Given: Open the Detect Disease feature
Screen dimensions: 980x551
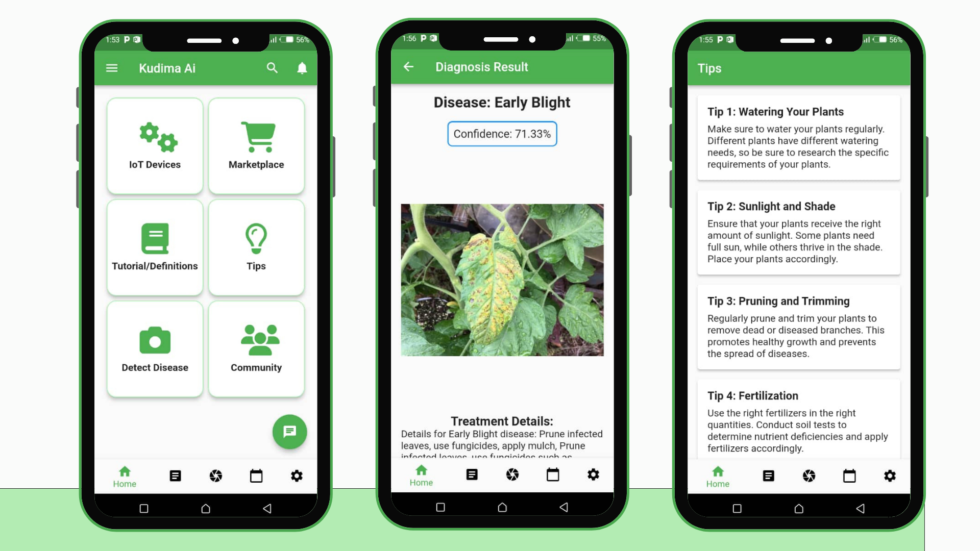Looking at the screenshot, I should [x=154, y=348].
